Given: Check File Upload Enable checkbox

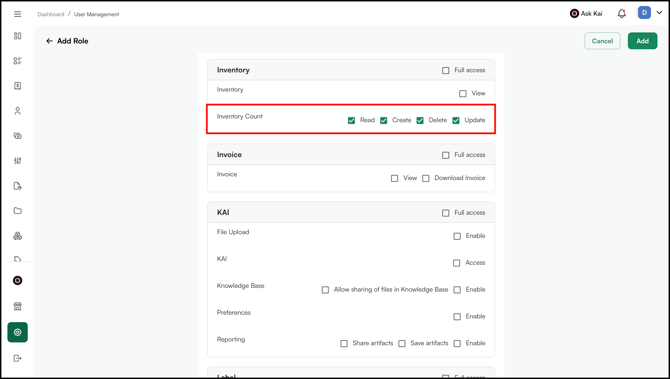Looking at the screenshot, I should [x=457, y=236].
